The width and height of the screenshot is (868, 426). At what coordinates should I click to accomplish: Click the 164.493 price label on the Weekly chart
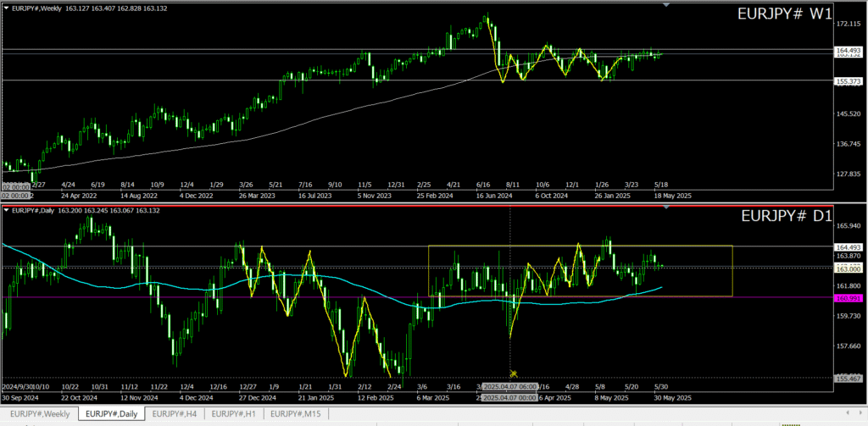pos(848,50)
